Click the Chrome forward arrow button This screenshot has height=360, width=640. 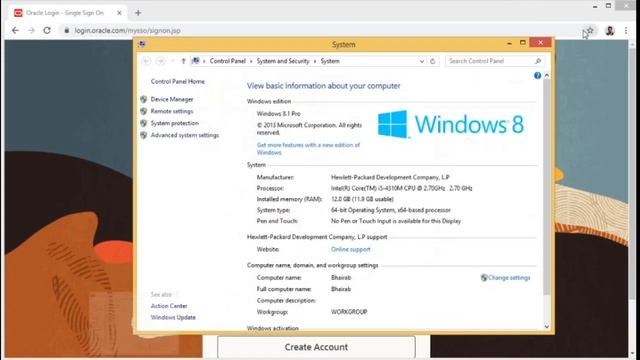[31, 31]
